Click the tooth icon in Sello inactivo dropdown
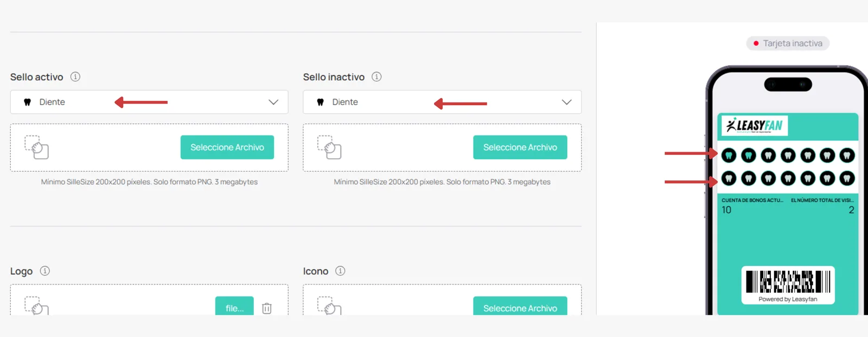The width and height of the screenshot is (868, 337). click(x=321, y=102)
